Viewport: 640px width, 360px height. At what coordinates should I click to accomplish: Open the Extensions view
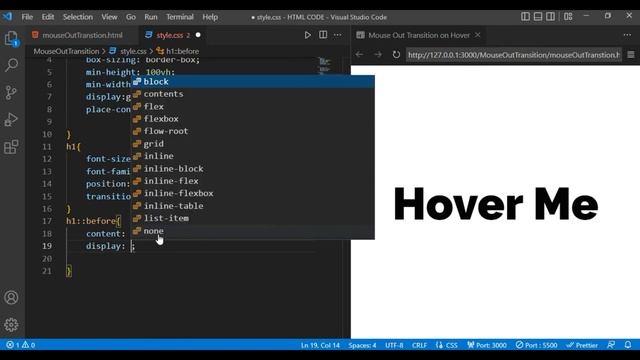[x=11, y=147]
